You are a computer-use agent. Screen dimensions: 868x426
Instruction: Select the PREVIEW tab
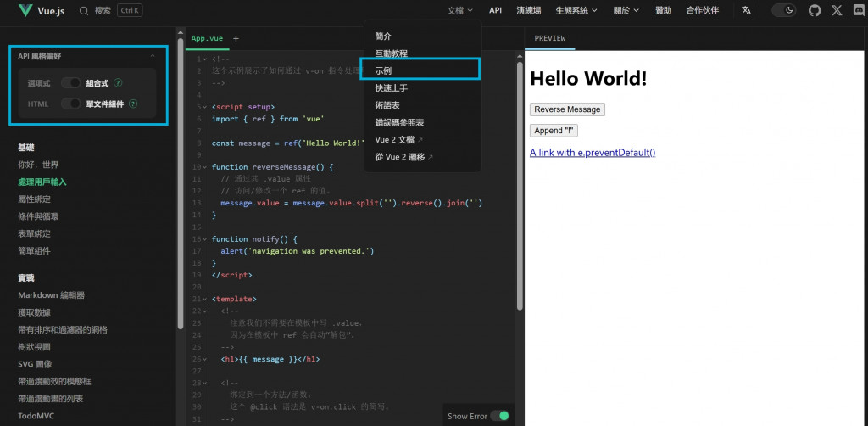[x=549, y=38]
